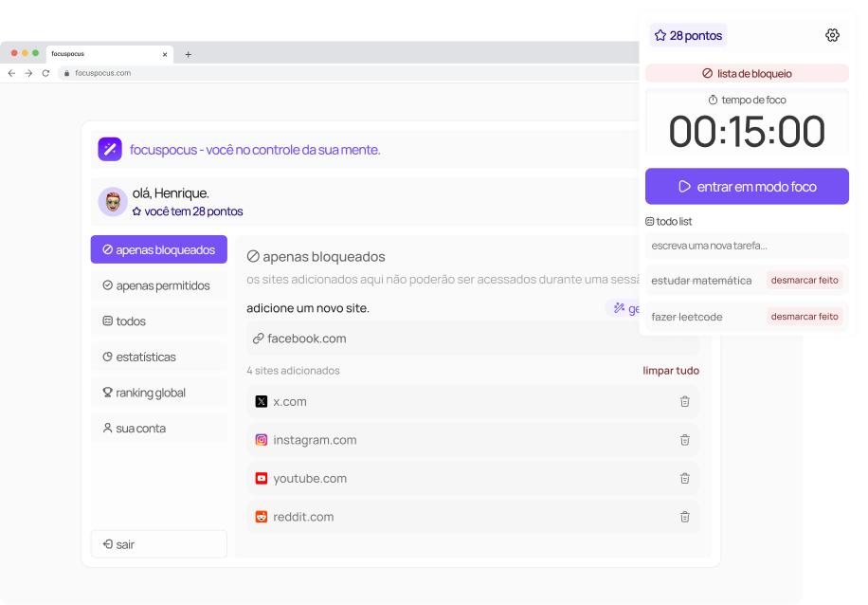868x605 pixels.
Task: Go to 'sua conta' section
Action: (158, 429)
